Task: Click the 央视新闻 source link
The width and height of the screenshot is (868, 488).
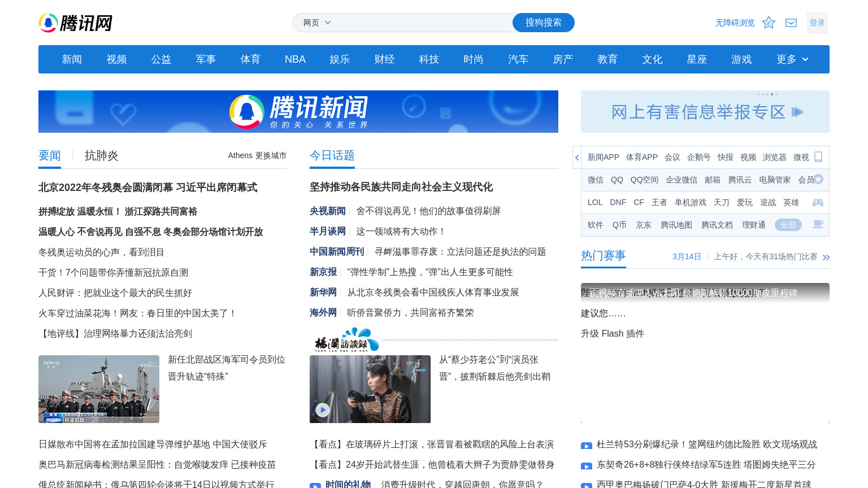Action: pyautogui.click(x=328, y=211)
